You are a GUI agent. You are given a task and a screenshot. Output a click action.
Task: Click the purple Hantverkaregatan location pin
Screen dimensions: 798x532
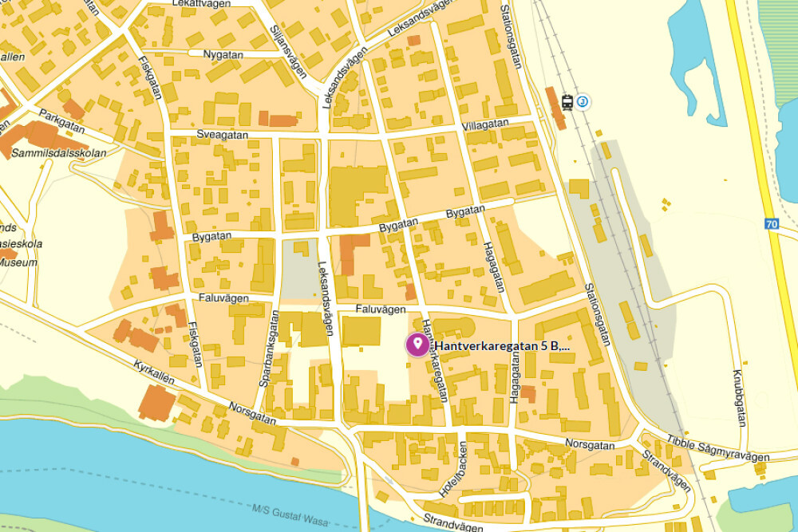(417, 345)
